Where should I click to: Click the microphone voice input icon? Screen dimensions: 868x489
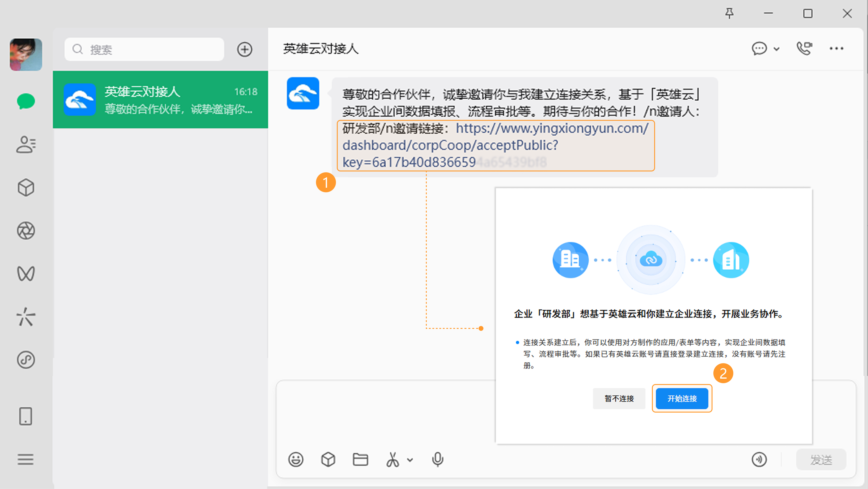438,459
